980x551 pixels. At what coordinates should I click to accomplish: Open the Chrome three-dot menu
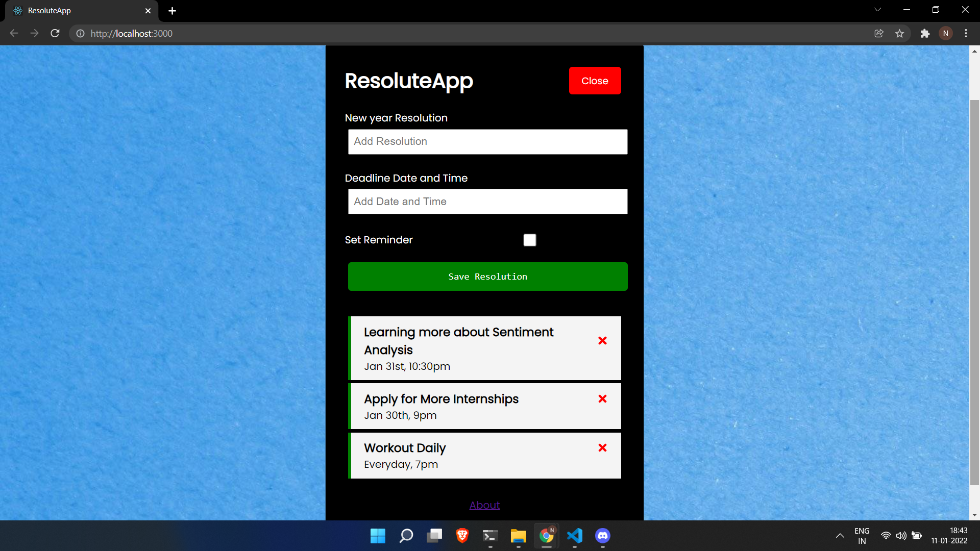point(966,34)
